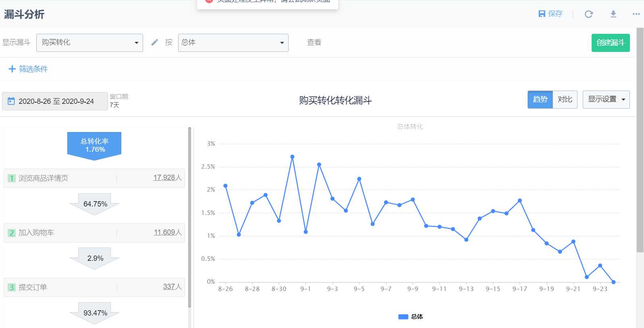The width and height of the screenshot is (644, 328).
Task: Open the 11,609人 user list
Action: (x=168, y=232)
